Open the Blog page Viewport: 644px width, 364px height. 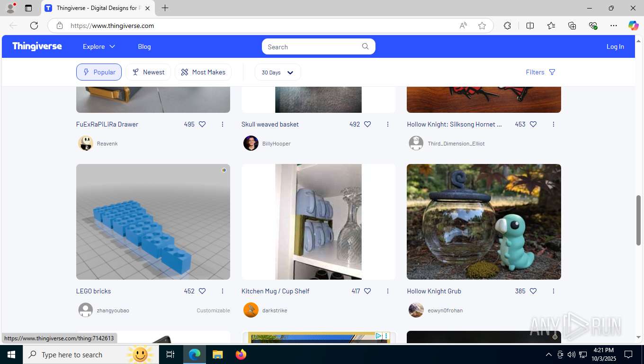coord(144,46)
